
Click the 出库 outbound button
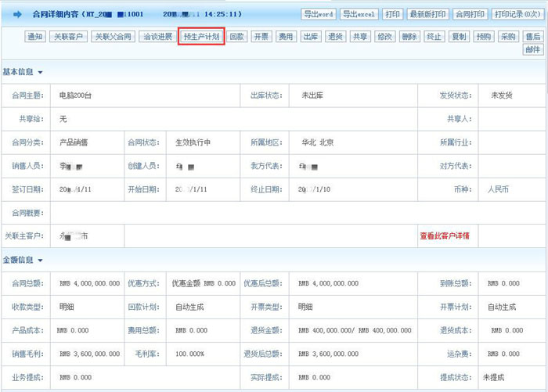click(x=311, y=37)
